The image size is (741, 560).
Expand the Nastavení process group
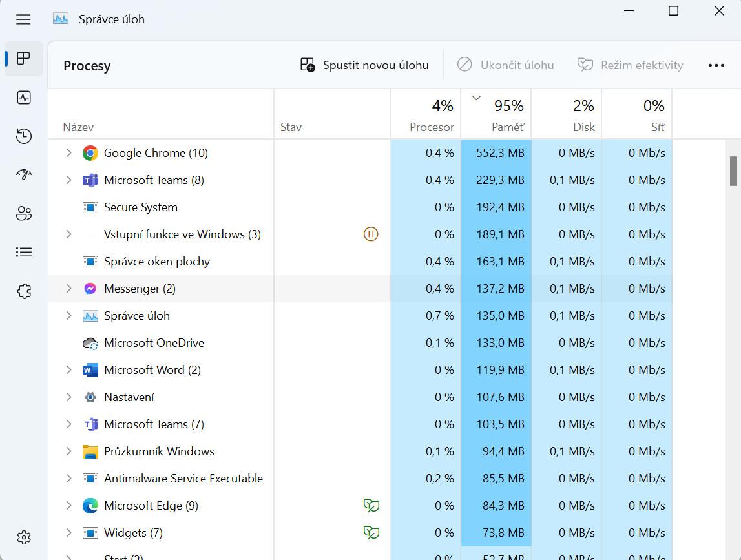pos(69,397)
